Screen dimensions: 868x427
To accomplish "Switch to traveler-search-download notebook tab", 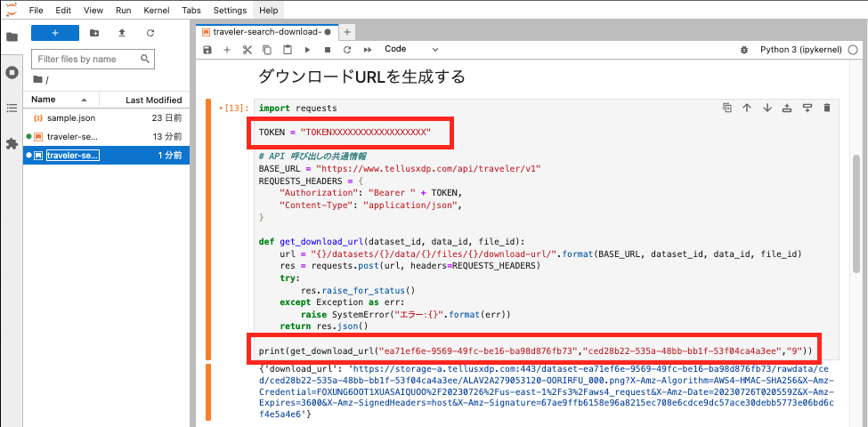I will click(x=266, y=32).
